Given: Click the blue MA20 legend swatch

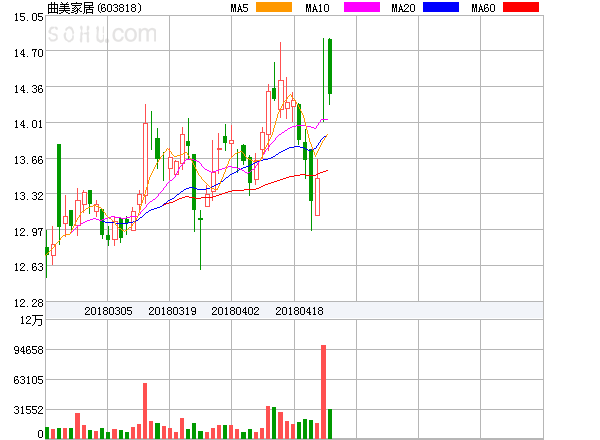Looking at the screenshot, I should click(x=441, y=7).
